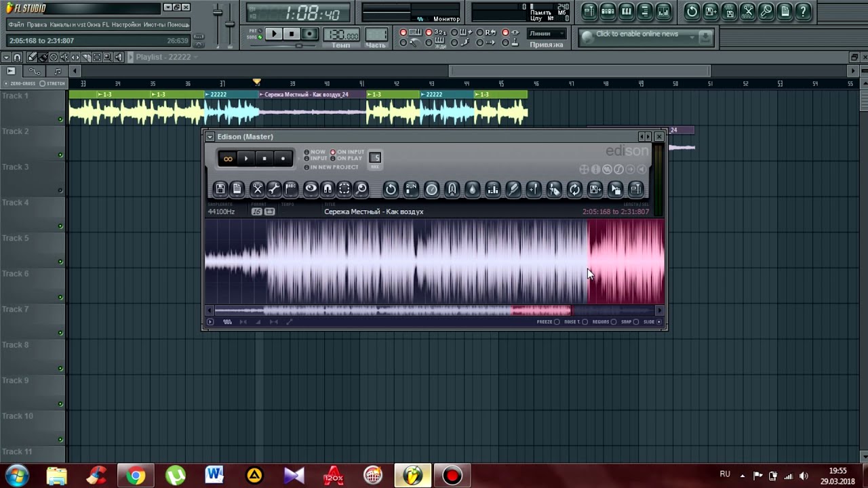868x488 pixels.
Task: Open the step sequencer view icon
Action: 608,12
